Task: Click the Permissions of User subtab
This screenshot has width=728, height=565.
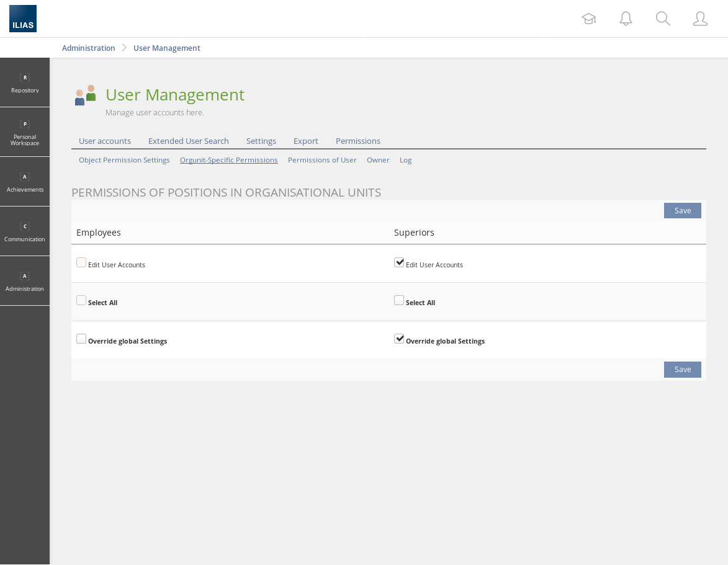Action: click(322, 160)
